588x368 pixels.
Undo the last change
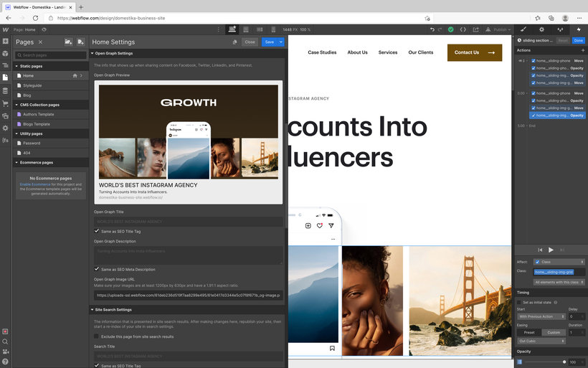(432, 29)
